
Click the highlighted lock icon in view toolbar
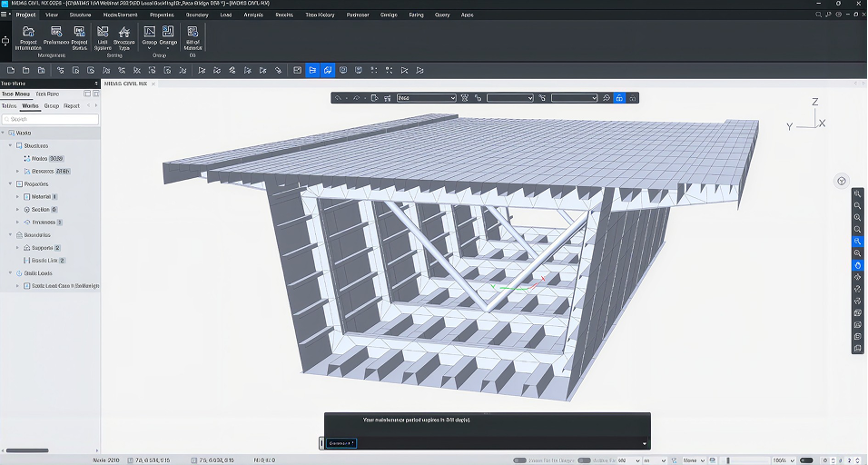pos(619,98)
